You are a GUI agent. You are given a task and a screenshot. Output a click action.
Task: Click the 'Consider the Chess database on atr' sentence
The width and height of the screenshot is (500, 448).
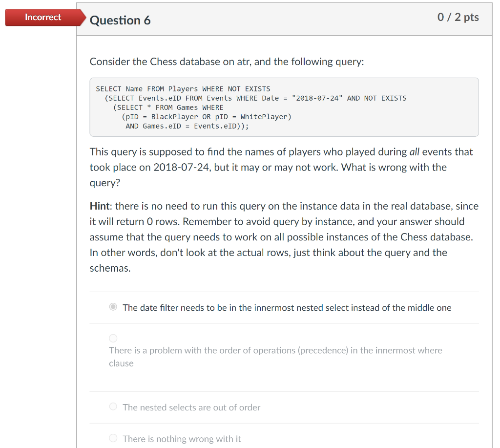pyautogui.click(x=227, y=62)
